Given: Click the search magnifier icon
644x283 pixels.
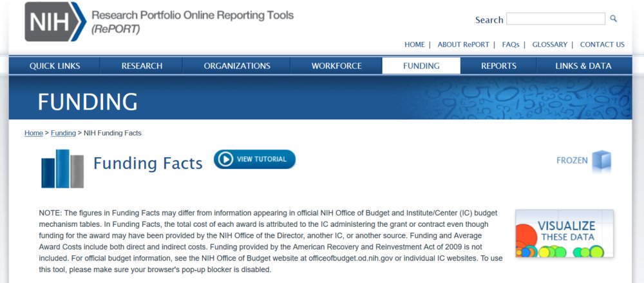Looking at the screenshot, I should tap(613, 19).
